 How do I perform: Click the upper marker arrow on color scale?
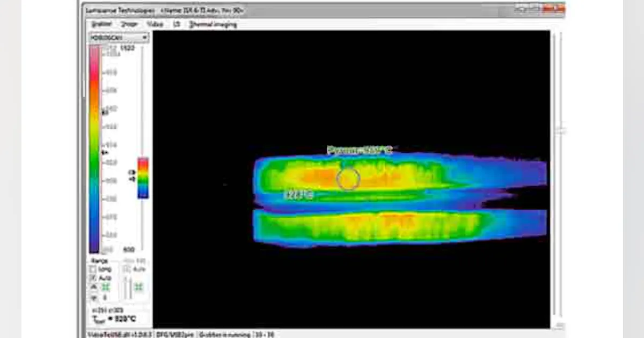[105, 112]
